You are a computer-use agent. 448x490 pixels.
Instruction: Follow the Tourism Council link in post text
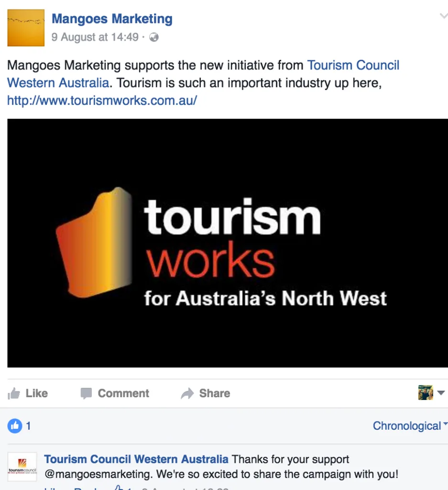point(353,65)
